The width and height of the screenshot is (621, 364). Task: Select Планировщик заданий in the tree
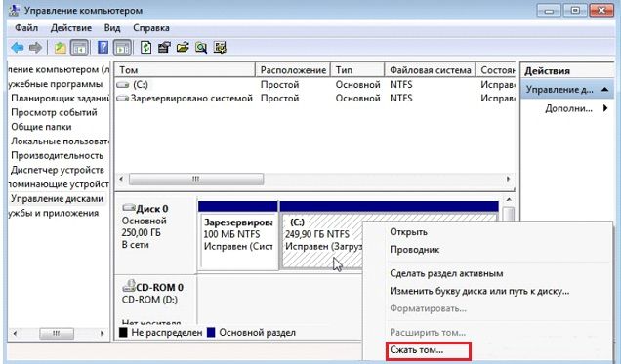60,99
